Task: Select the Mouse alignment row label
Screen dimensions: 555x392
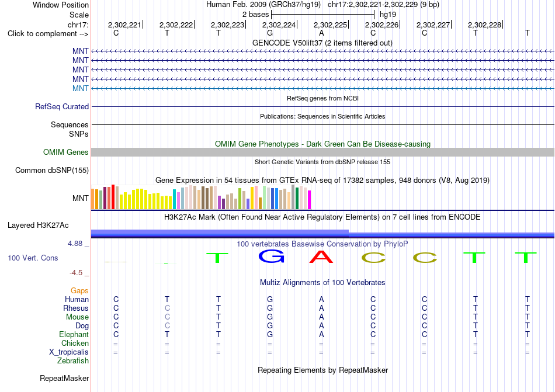Action: [x=77, y=317]
